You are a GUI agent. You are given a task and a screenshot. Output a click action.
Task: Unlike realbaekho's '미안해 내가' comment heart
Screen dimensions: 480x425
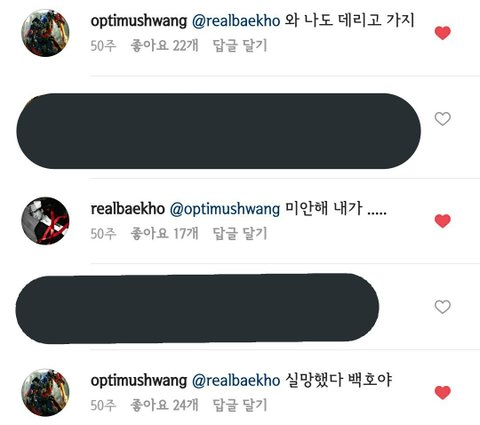tap(443, 221)
